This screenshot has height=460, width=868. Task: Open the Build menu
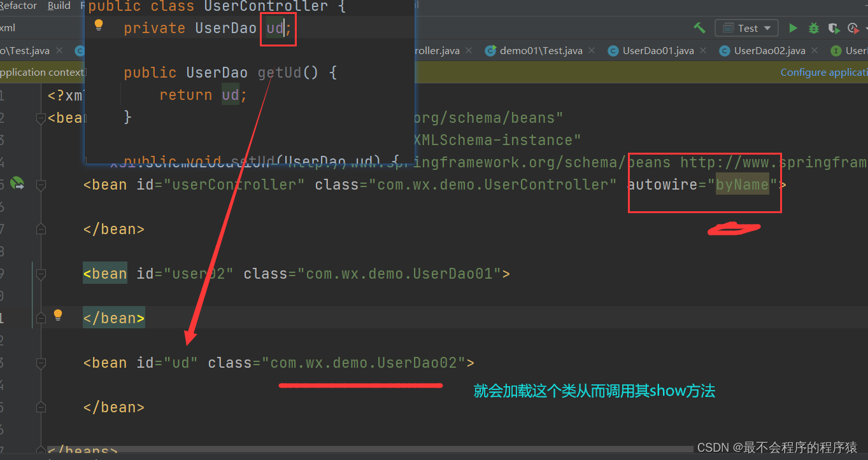pos(59,5)
